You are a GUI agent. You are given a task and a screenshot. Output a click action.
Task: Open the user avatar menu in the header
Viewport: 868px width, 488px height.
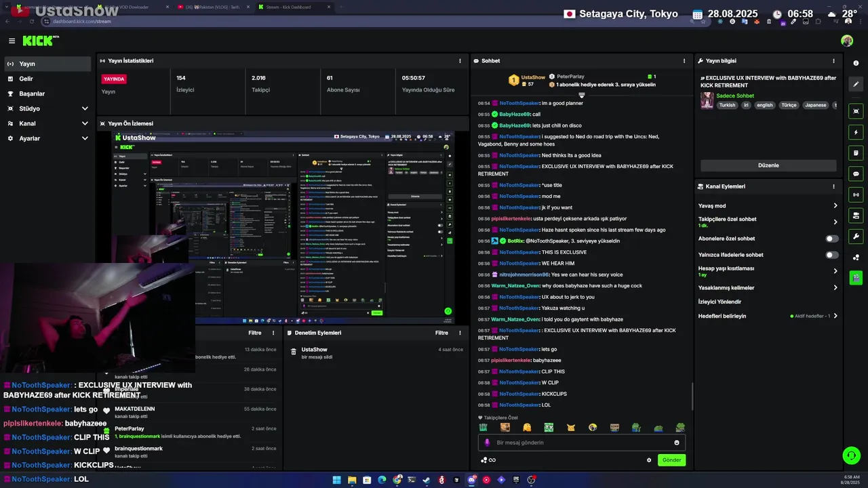point(847,41)
